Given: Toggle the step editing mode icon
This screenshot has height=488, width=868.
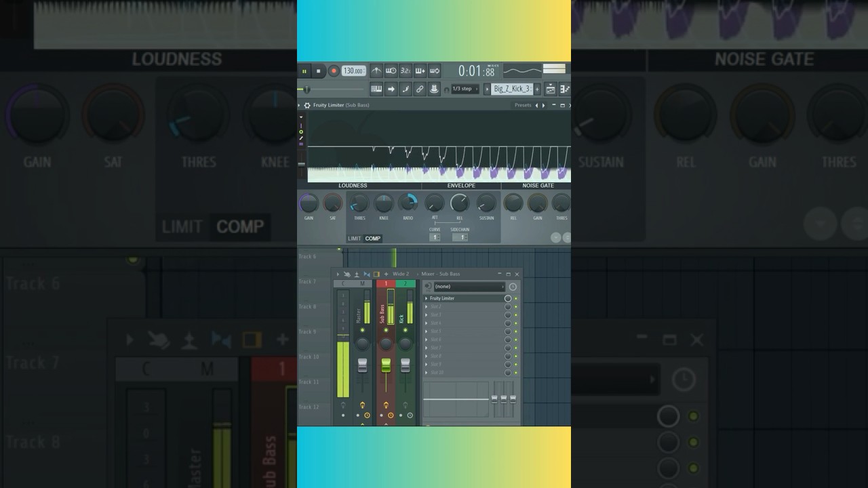Looking at the screenshot, I should point(406,89).
